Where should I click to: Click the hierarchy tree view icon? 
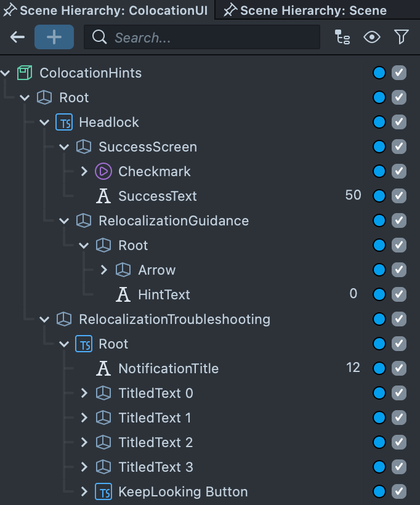342,38
